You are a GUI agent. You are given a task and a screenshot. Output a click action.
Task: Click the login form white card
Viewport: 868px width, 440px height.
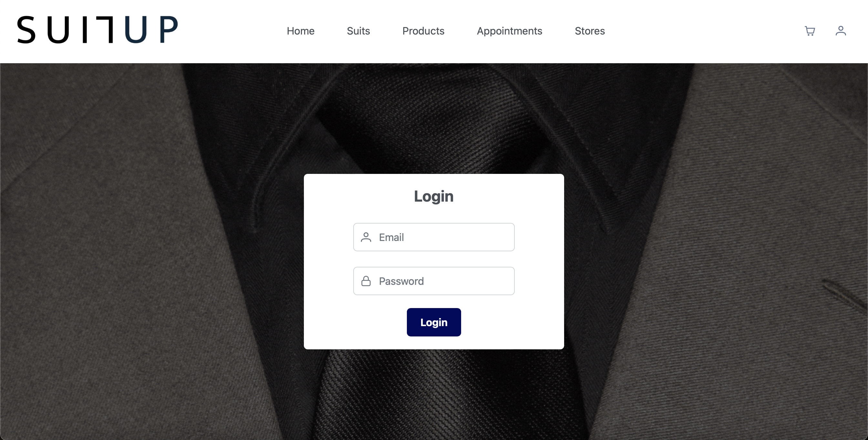pos(434,262)
